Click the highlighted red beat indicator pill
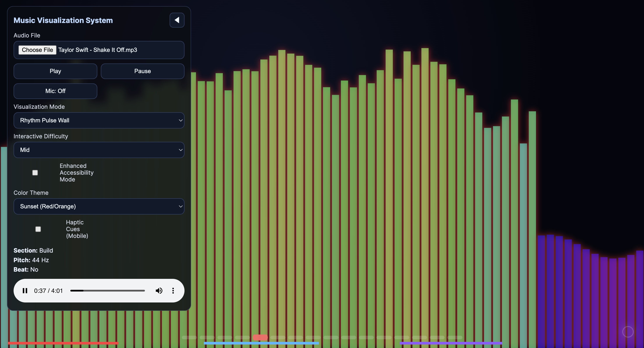The image size is (644, 348). pos(260,337)
